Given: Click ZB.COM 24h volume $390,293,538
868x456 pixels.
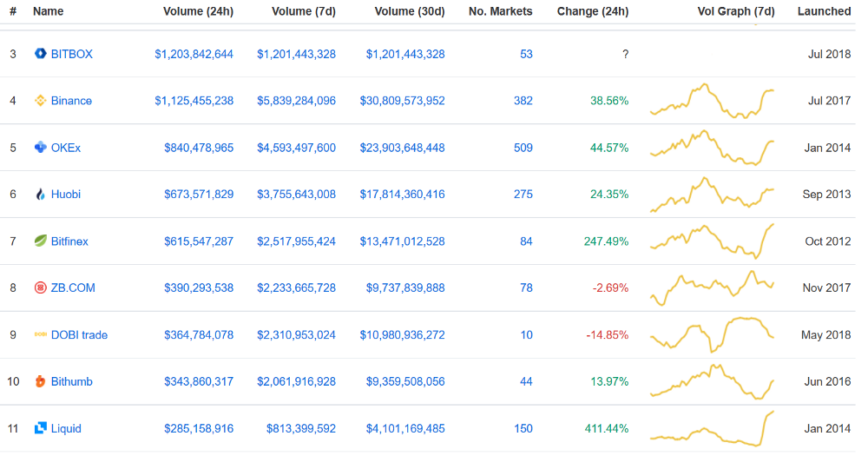Looking at the screenshot, I should tap(198, 288).
